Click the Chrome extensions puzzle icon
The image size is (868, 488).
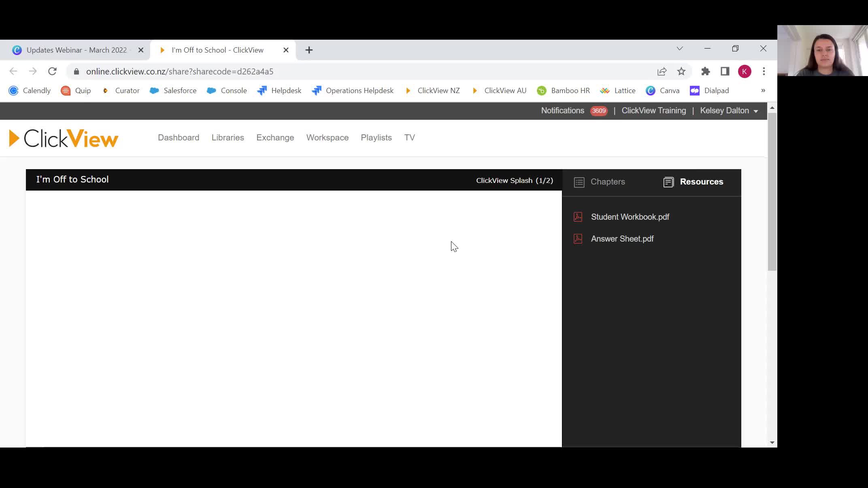tap(705, 71)
